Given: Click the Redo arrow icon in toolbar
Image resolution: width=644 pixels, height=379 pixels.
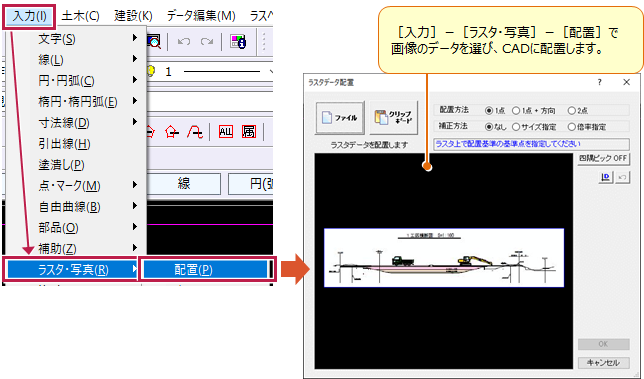Looking at the screenshot, I should click(x=207, y=41).
